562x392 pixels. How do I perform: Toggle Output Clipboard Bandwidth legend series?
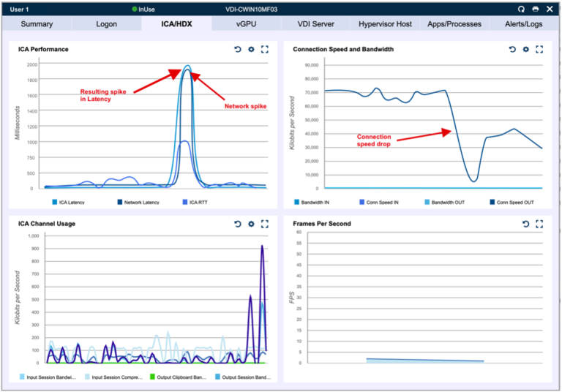(178, 377)
